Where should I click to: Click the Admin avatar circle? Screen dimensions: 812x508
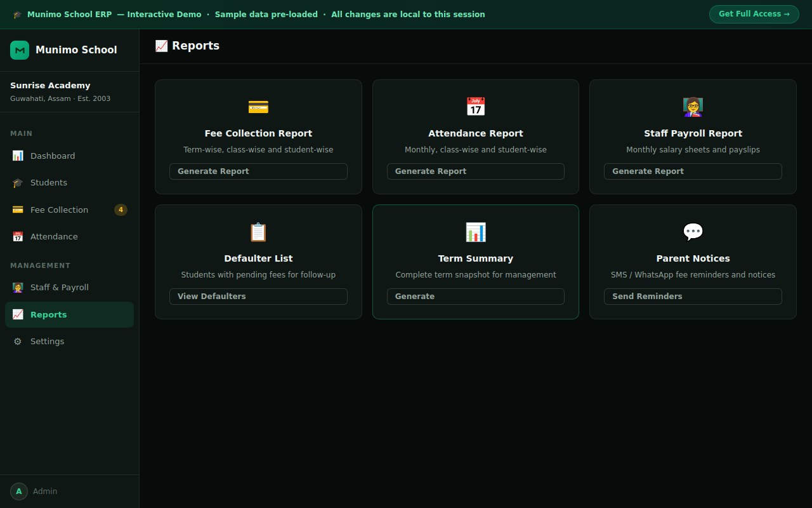[19, 491]
